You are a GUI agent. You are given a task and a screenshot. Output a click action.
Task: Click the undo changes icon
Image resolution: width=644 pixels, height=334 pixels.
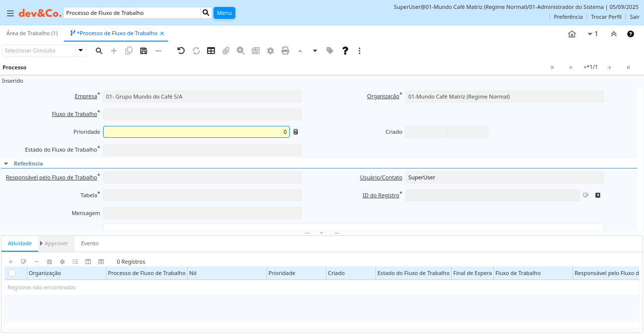pyautogui.click(x=181, y=51)
